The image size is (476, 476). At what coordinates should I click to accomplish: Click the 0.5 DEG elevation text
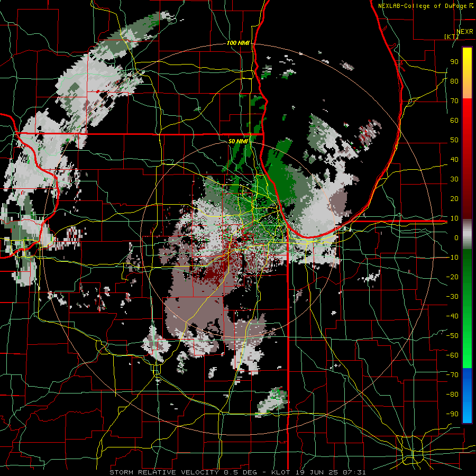pyautogui.click(x=240, y=472)
